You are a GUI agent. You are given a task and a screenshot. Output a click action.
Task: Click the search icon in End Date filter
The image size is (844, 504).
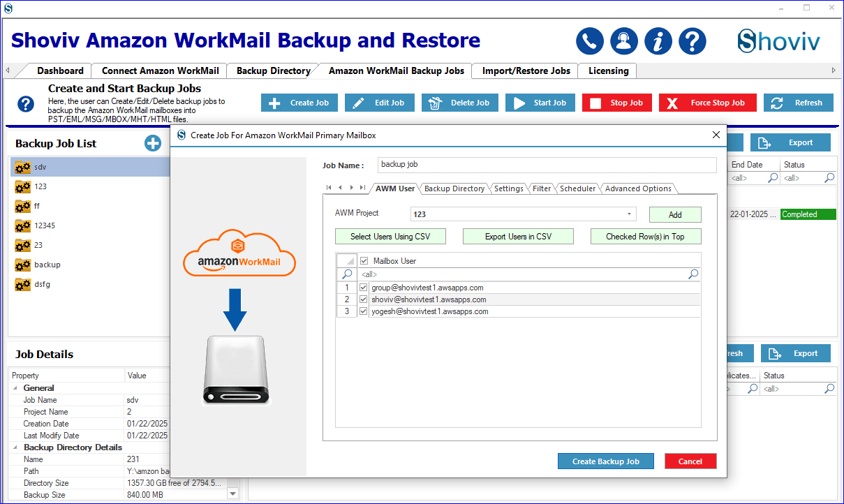pos(773,178)
